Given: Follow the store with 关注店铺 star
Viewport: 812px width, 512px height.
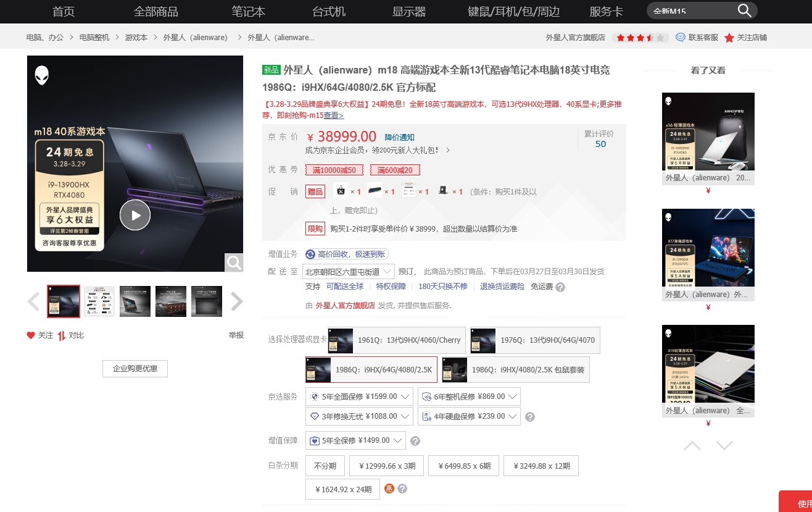Looking at the screenshot, I should point(729,38).
